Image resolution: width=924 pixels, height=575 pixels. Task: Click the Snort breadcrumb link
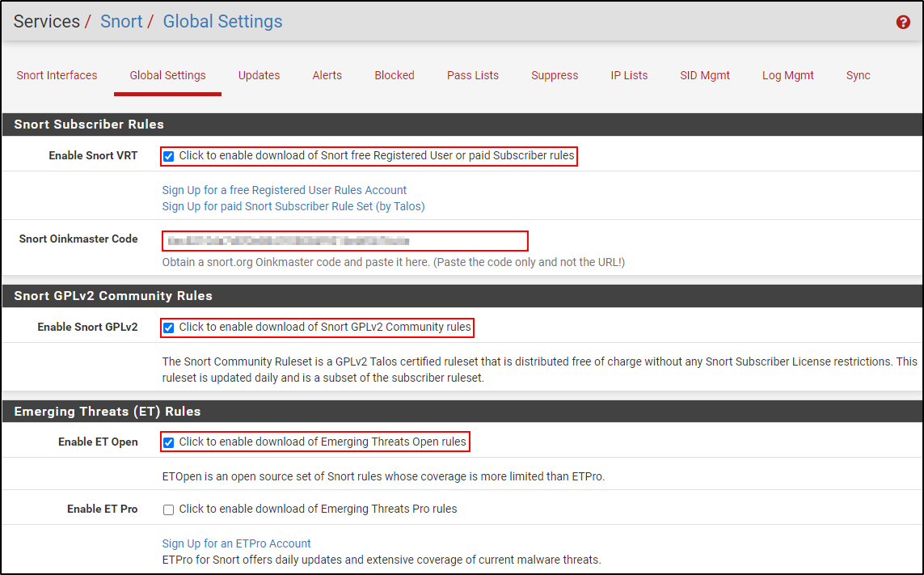click(121, 22)
